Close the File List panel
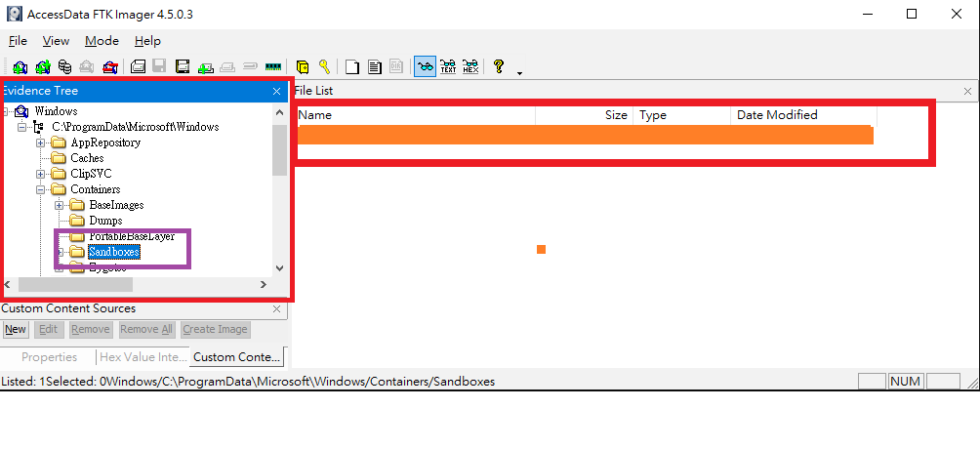The width and height of the screenshot is (980, 449). (967, 92)
